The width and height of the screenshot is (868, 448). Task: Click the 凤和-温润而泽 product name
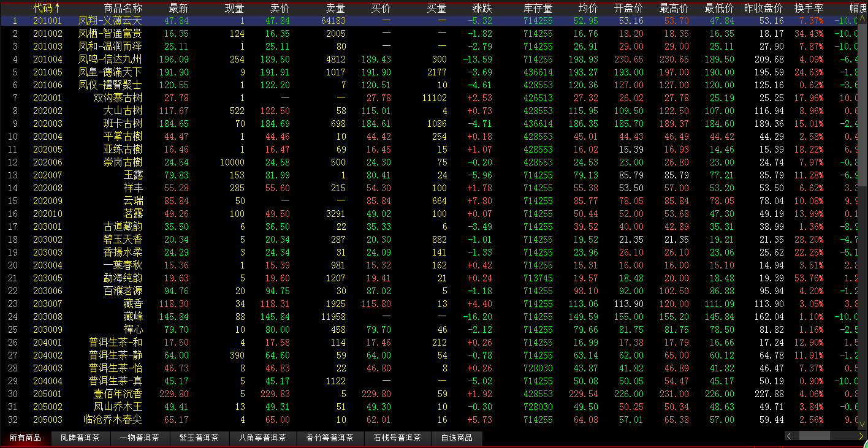pos(111,47)
